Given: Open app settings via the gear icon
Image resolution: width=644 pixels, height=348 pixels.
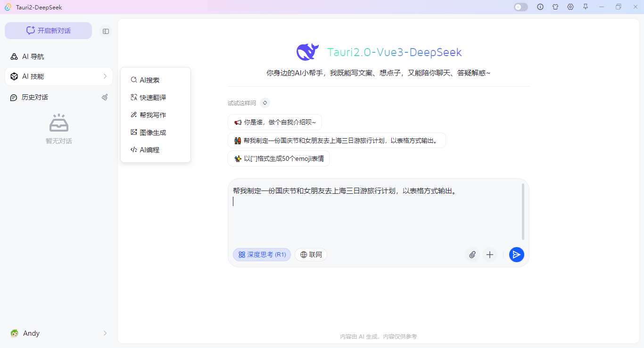Looking at the screenshot, I should tap(570, 7).
